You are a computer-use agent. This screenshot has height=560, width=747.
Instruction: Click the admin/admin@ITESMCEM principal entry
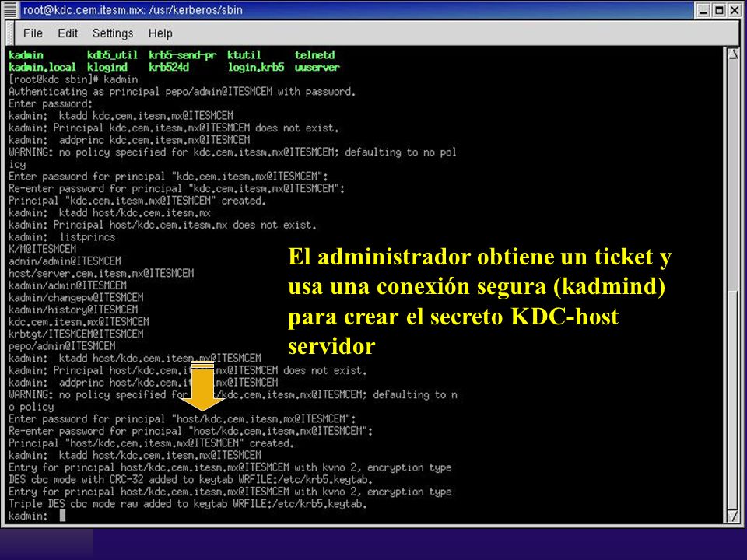pos(65,261)
